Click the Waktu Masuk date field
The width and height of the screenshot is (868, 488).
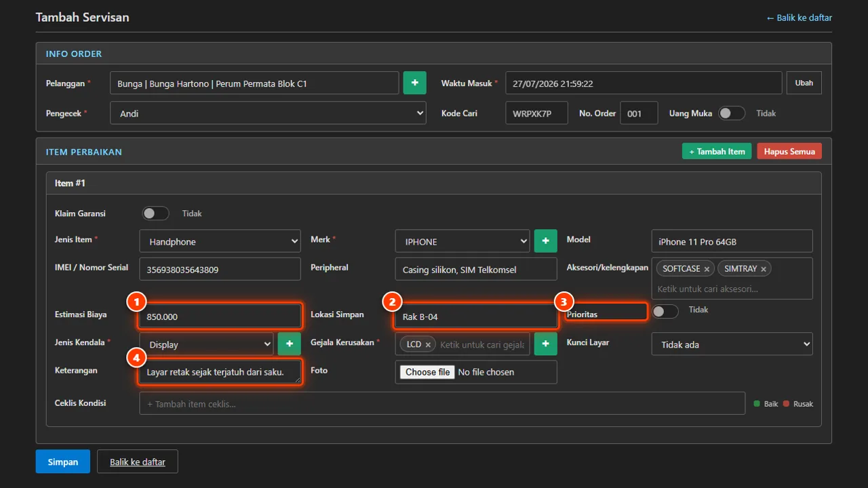tap(644, 83)
